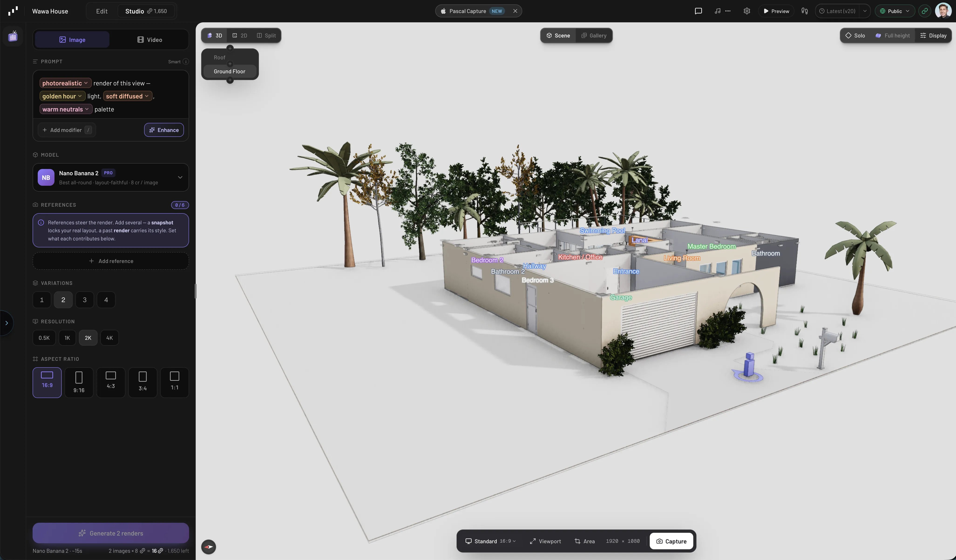Viewport: 956px width, 560px height.
Task: Open the Display options
Action: tap(933, 36)
